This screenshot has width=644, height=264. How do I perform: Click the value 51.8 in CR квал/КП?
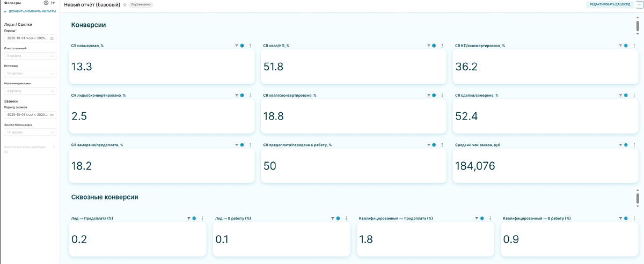[x=273, y=67]
